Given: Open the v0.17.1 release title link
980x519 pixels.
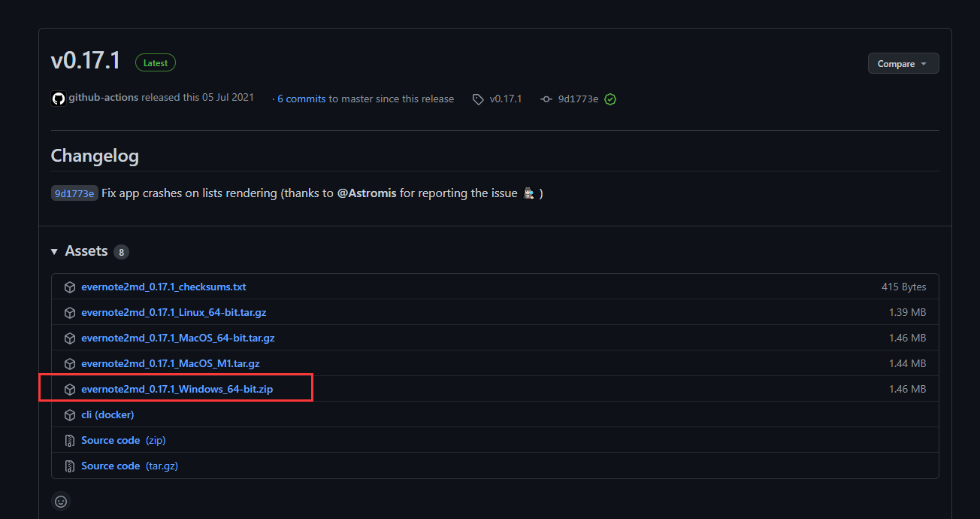Looking at the screenshot, I should (85, 61).
